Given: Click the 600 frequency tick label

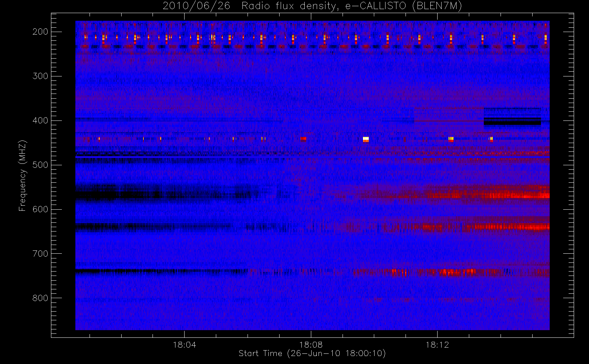Looking at the screenshot, I should pos(40,209).
